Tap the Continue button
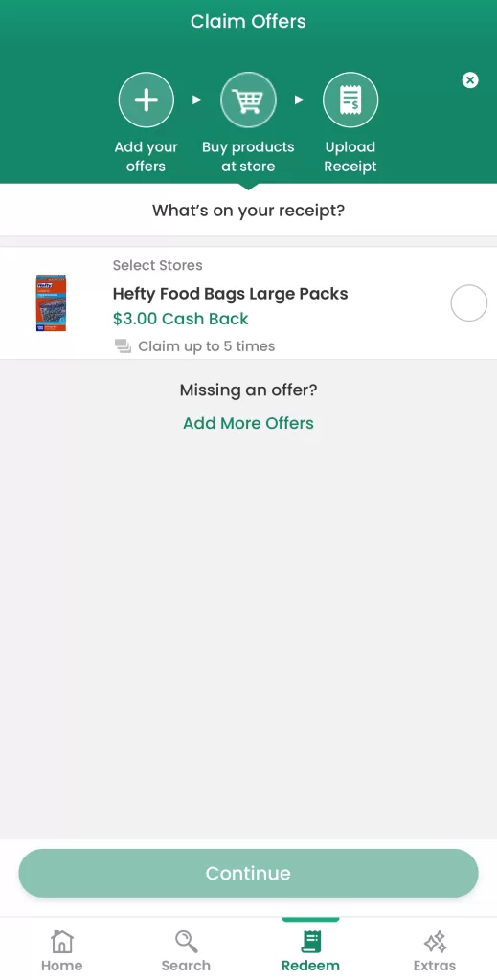 pyautogui.click(x=248, y=873)
